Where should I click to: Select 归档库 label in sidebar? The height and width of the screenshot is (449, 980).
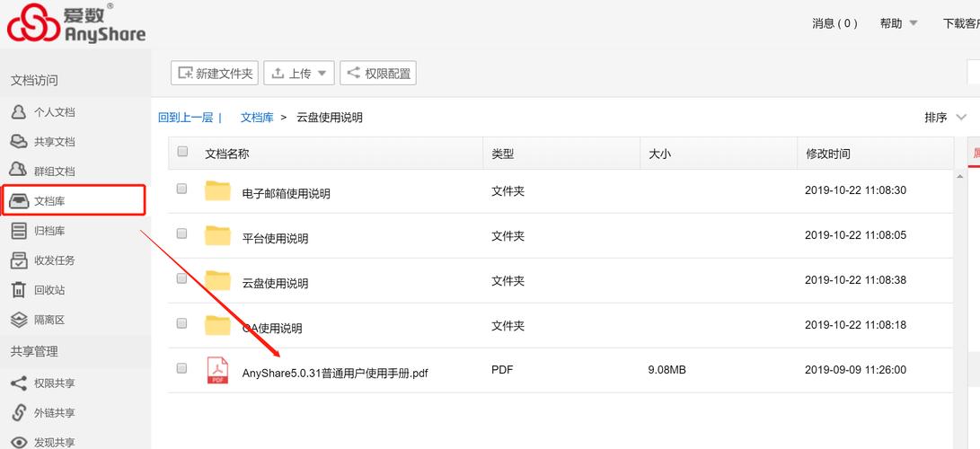49,231
